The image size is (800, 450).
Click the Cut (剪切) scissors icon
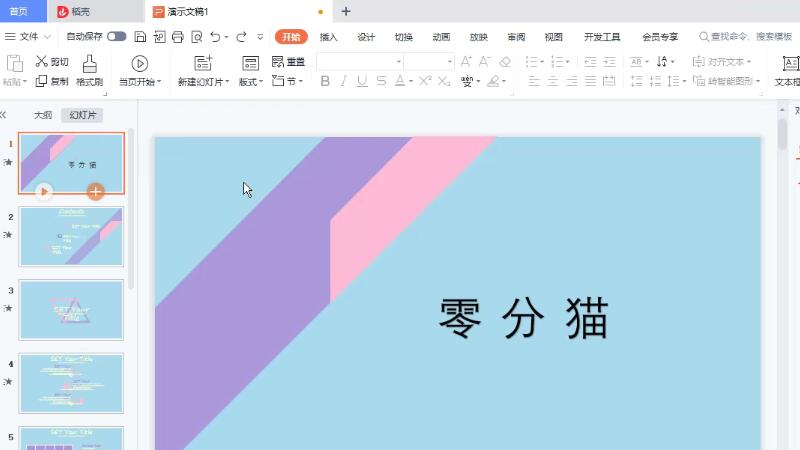(41, 61)
